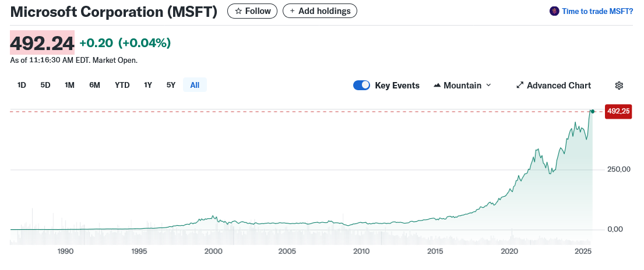Click the green endpoint marker on chart
Screen dimensions: 644x270
(592, 111)
